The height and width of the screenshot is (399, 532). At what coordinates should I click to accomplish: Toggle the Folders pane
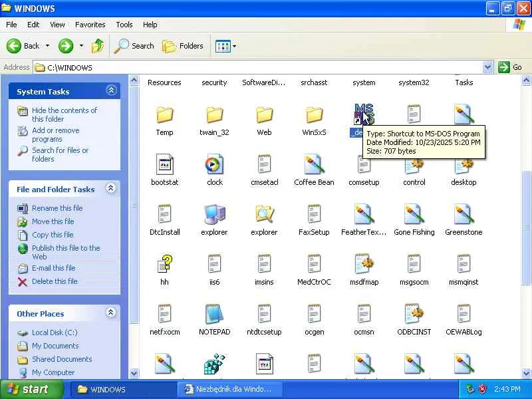(x=183, y=46)
